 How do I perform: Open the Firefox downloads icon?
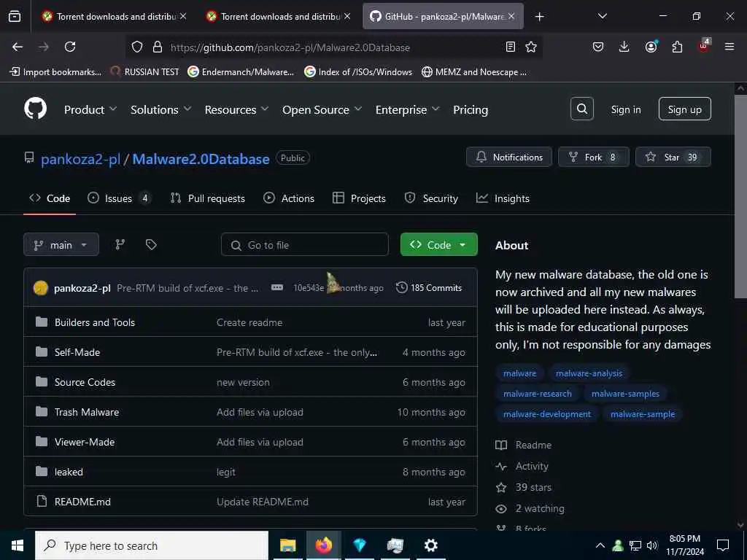(x=624, y=47)
